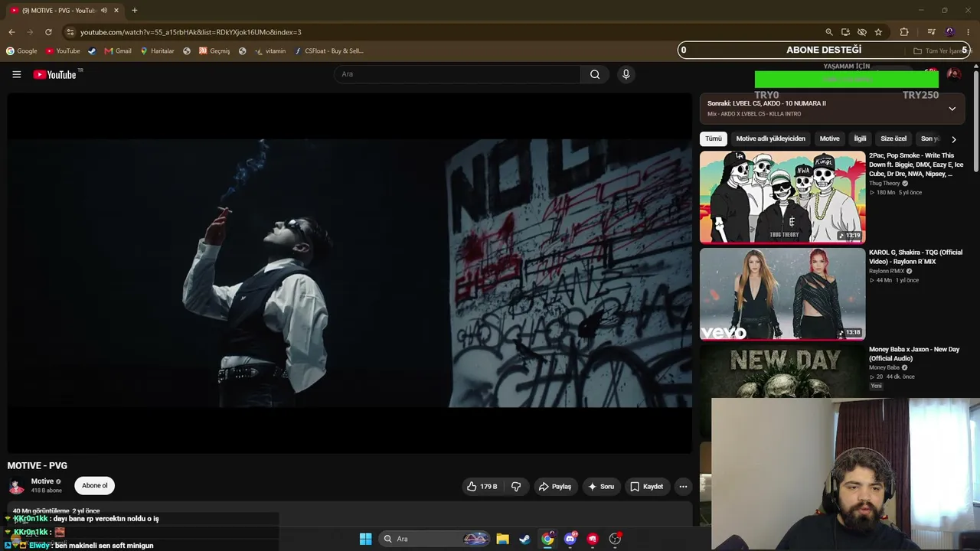
Task: Open the Google bookmark
Action: (x=21, y=51)
